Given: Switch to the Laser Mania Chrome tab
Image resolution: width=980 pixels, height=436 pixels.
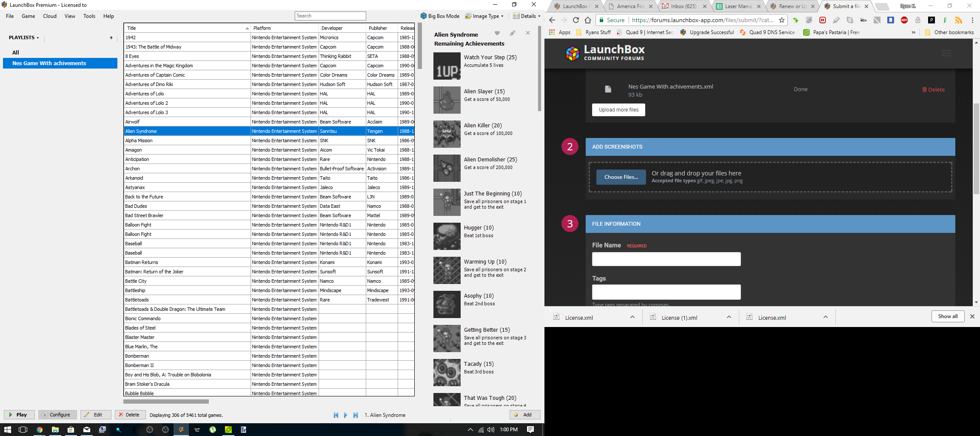Looking at the screenshot, I should tap(738, 6).
